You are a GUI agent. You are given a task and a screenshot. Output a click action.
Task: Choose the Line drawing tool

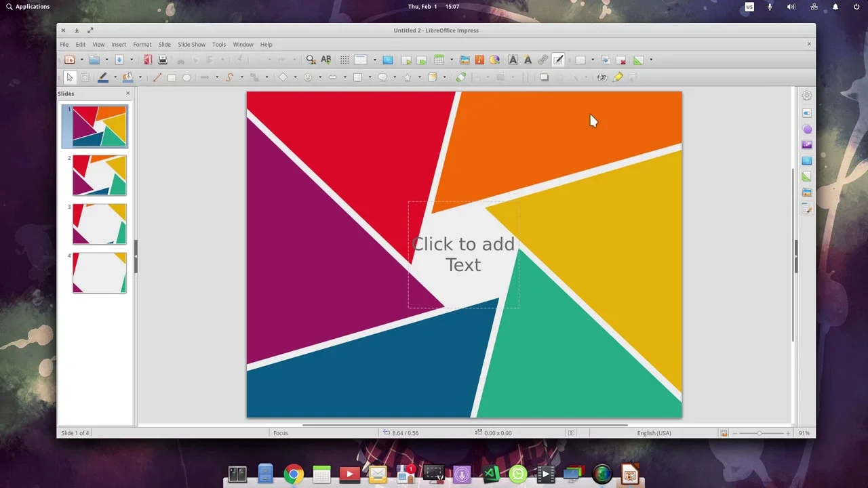tap(157, 78)
